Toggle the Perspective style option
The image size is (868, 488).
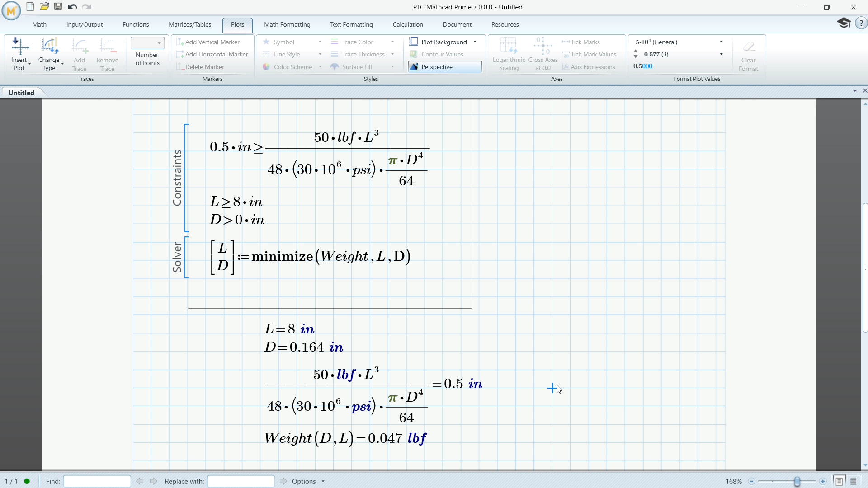pyautogui.click(x=445, y=67)
